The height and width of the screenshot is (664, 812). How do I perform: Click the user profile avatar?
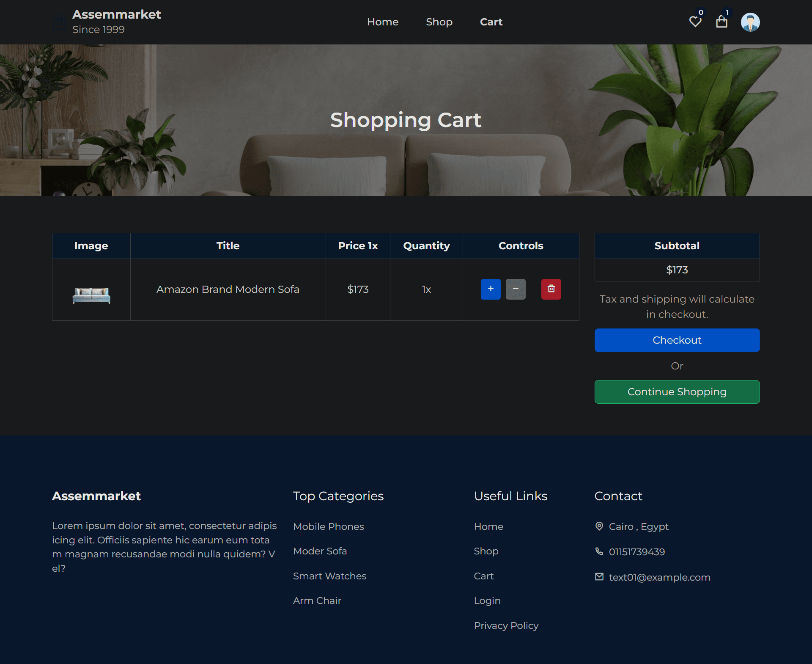click(750, 22)
